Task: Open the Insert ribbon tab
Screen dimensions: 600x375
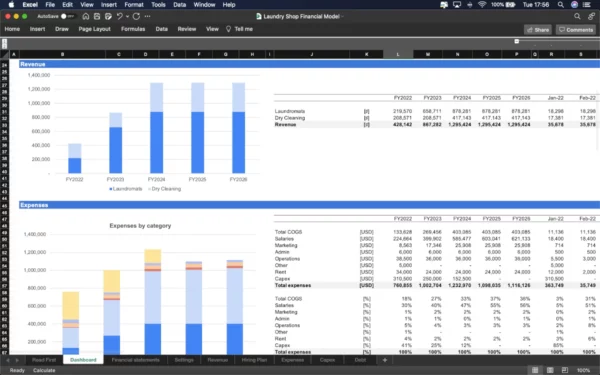Action: point(38,29)
